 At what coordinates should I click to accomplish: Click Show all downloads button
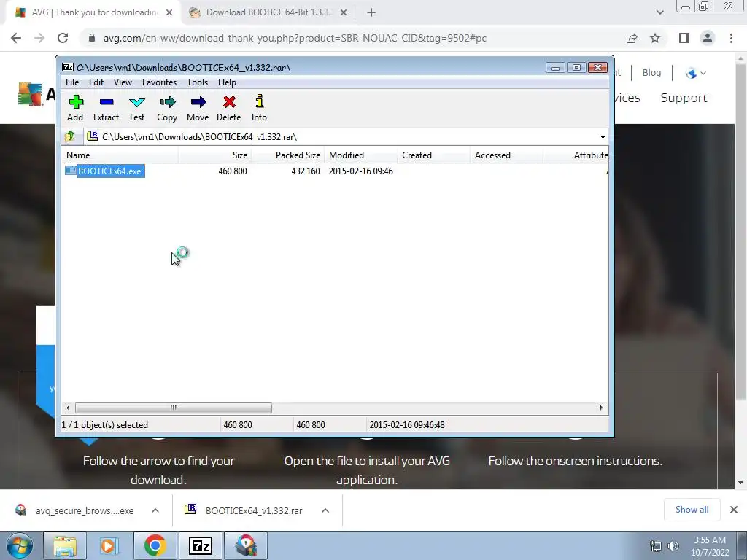[x=692, y=510]
